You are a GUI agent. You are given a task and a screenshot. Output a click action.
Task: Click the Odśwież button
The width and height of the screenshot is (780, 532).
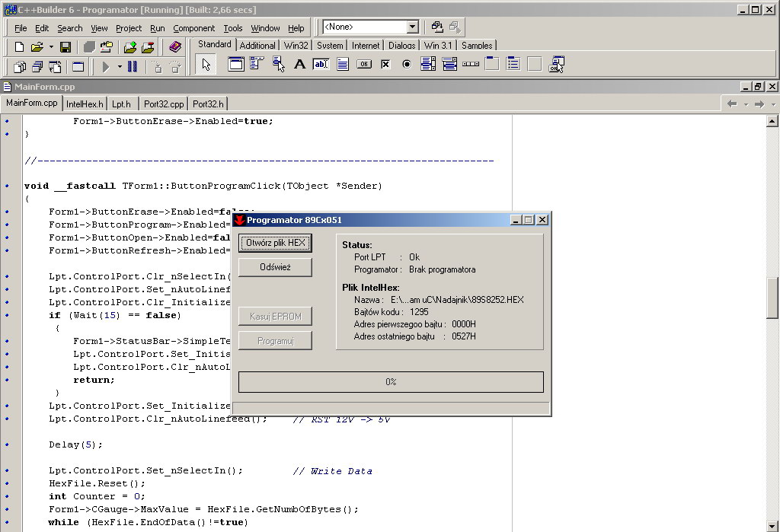[275, 267]
